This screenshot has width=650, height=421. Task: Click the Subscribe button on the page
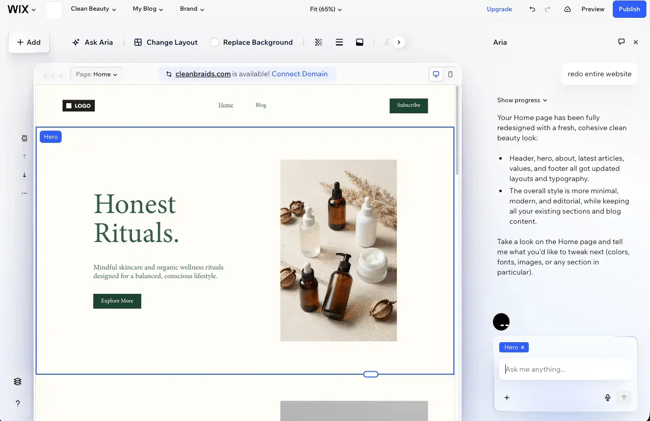(409, 106)
